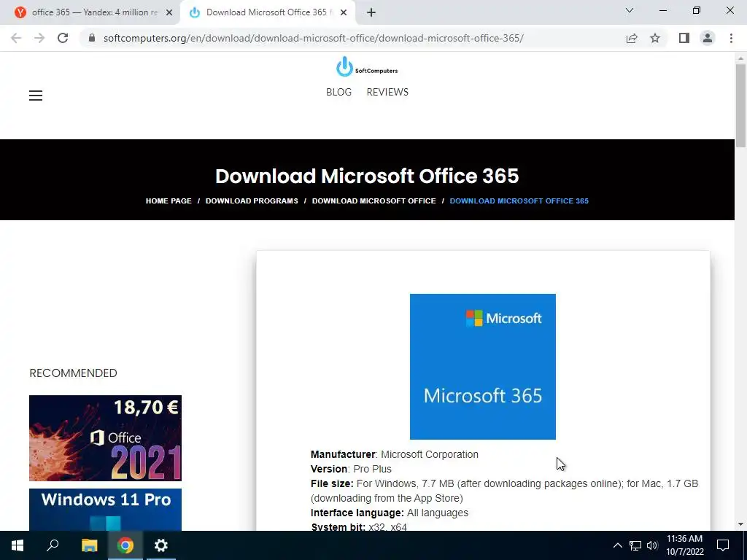Select the Download Microsoft Office 365 tab
This screenshot has height=560, width=747.
coord(268,13)
